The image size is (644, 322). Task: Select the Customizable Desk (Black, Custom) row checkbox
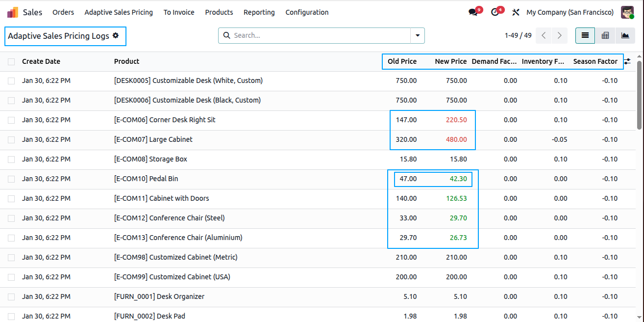[11, 101]
